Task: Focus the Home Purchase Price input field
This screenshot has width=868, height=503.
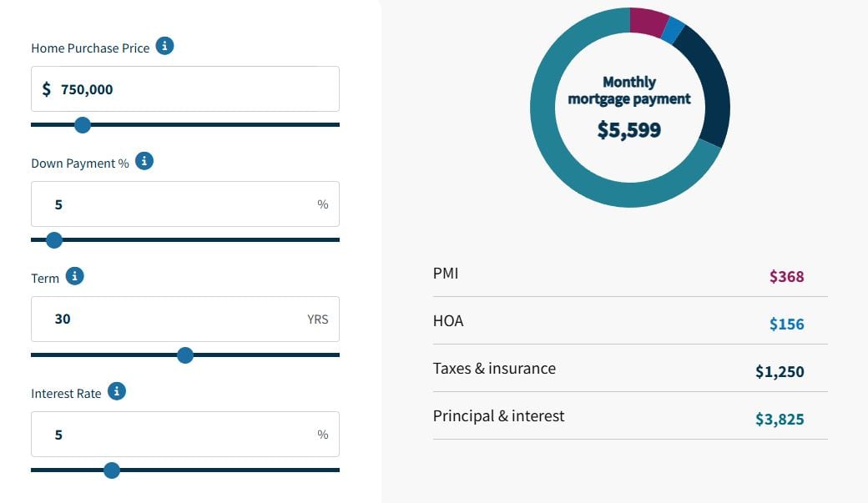Action: pyautogui.click(x=185, y=89)
